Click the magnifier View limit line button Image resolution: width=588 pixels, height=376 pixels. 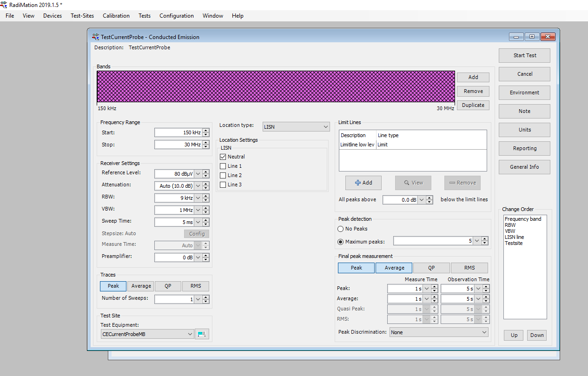coord(413,183)
